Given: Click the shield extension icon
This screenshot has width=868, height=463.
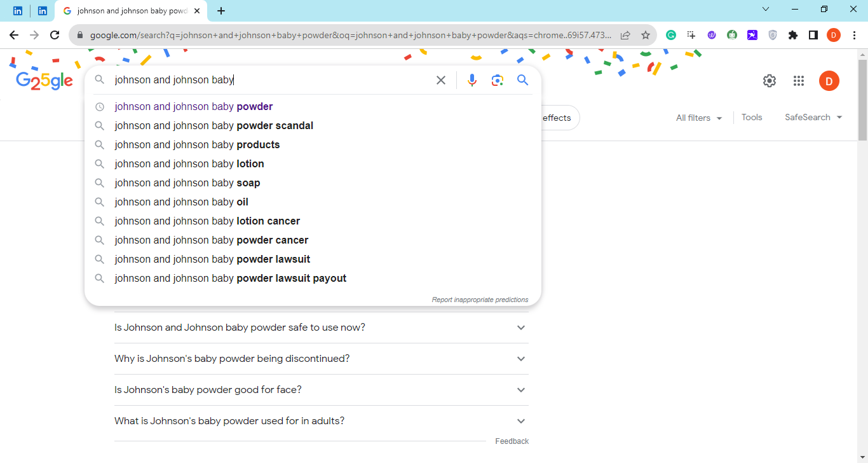Looking at the screenshot, I should pos(773,35).
